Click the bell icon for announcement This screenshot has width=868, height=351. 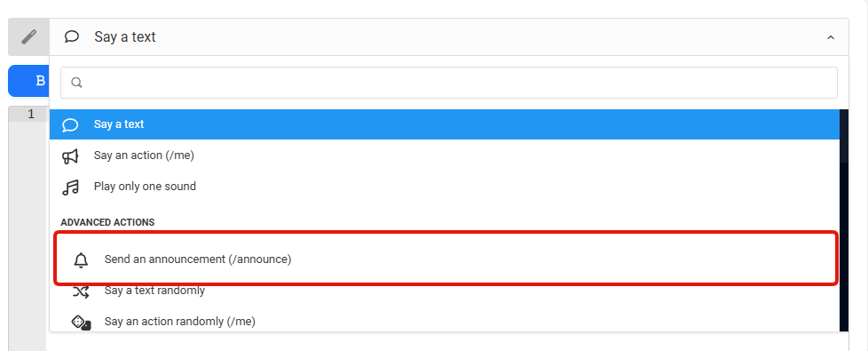pyautogui.click(x=81, y=259)
